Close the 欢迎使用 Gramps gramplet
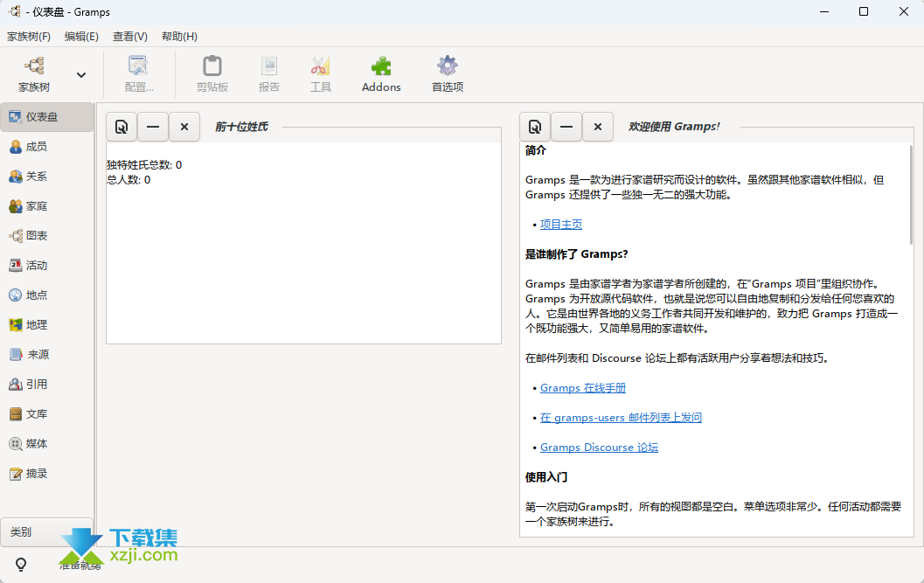The width and height of the screenshot is (924, 583). click(x=598, y=127)
